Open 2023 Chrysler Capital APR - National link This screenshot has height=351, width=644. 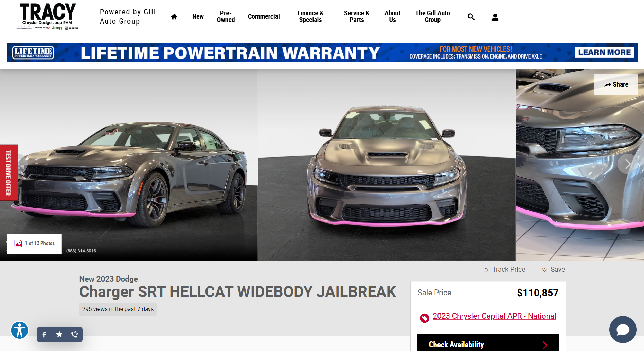[494, 316]
